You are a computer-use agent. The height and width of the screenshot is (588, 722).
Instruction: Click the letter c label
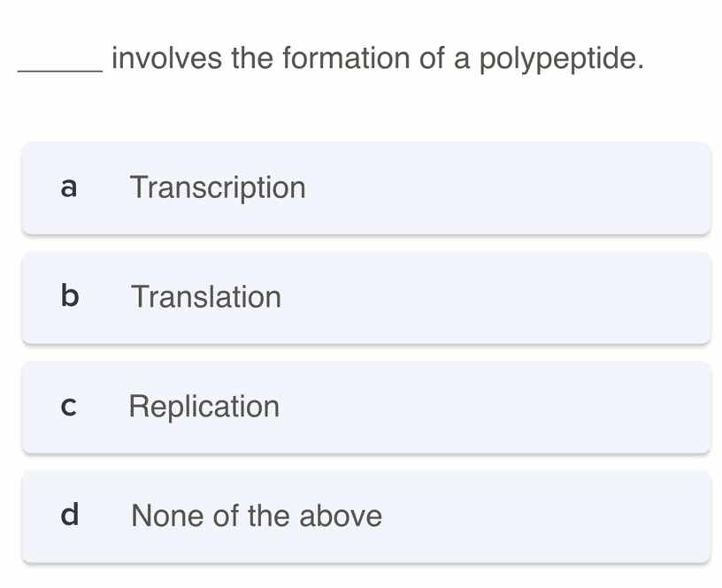pos(69,407)
